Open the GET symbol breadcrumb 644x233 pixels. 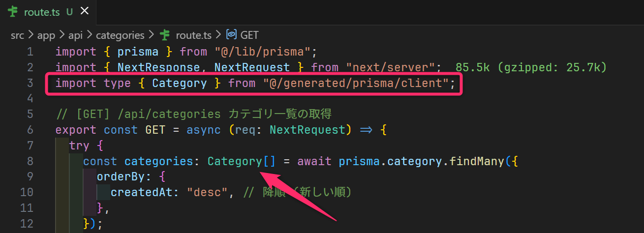249,35
